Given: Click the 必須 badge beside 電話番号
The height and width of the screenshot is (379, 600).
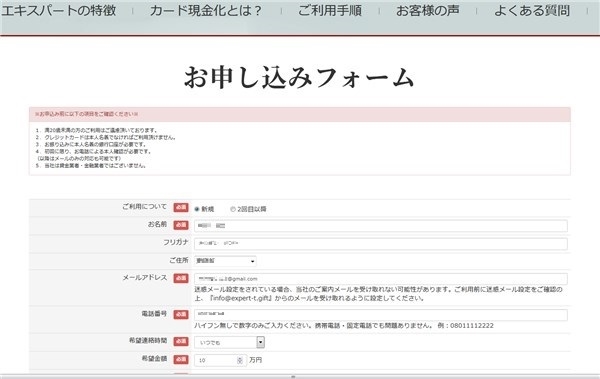Looking at the screenshot, I should click(181, 314).
